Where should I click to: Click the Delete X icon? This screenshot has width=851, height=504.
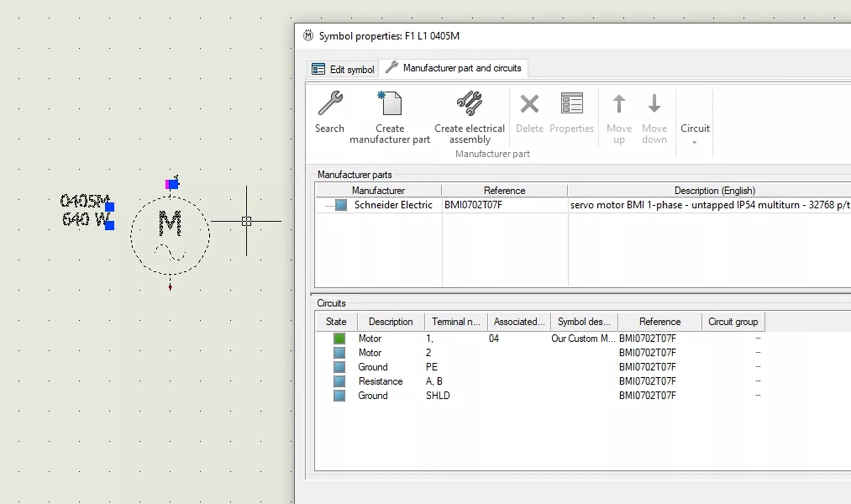point(530,104)
